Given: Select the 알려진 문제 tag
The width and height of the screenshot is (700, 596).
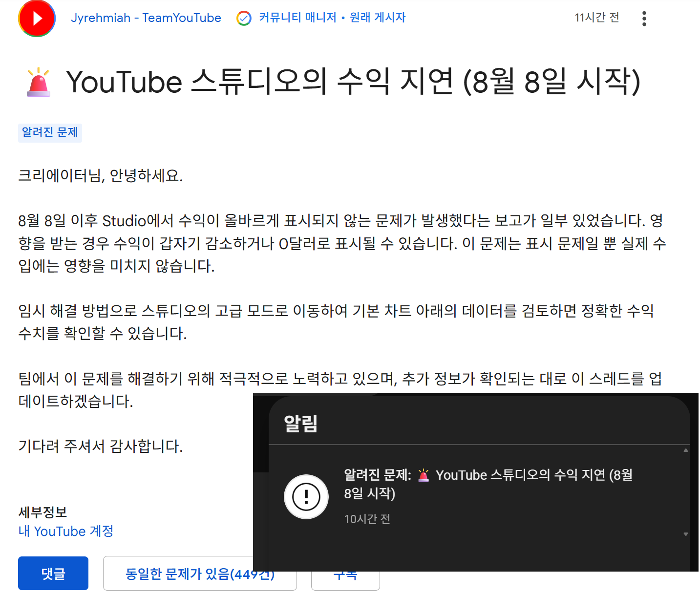Looking at the screenshot, I should [x=50, y=132].
